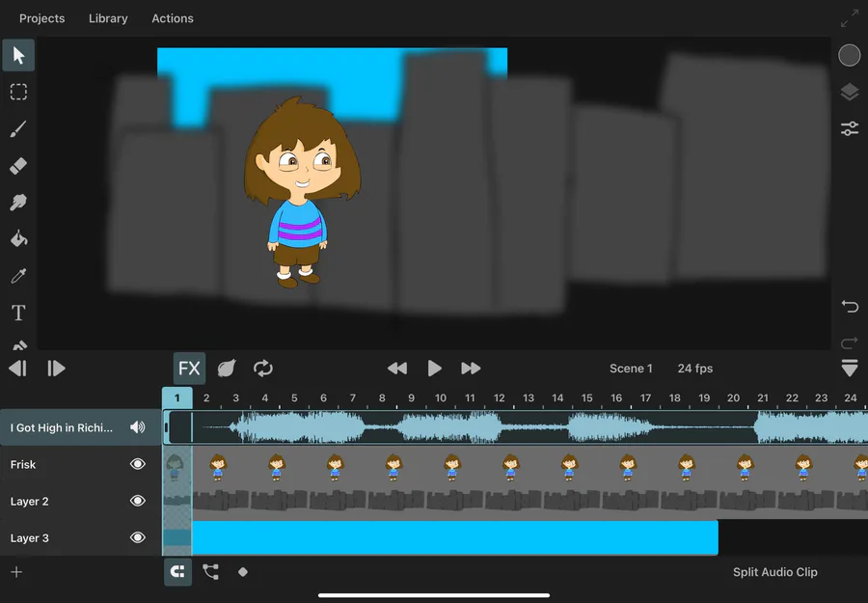Click the Undo arrow
The width and height of the screenshot is (868, 603).
[x=849, y=306]
